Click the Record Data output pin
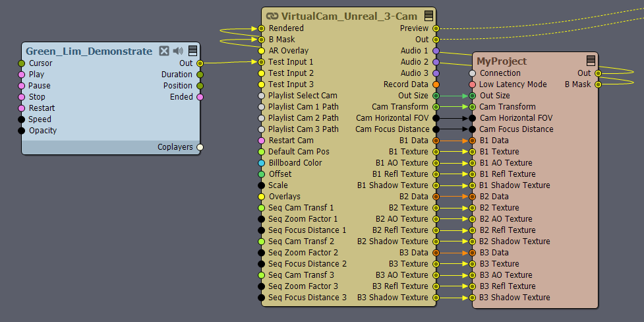 [x=436, y=84]
